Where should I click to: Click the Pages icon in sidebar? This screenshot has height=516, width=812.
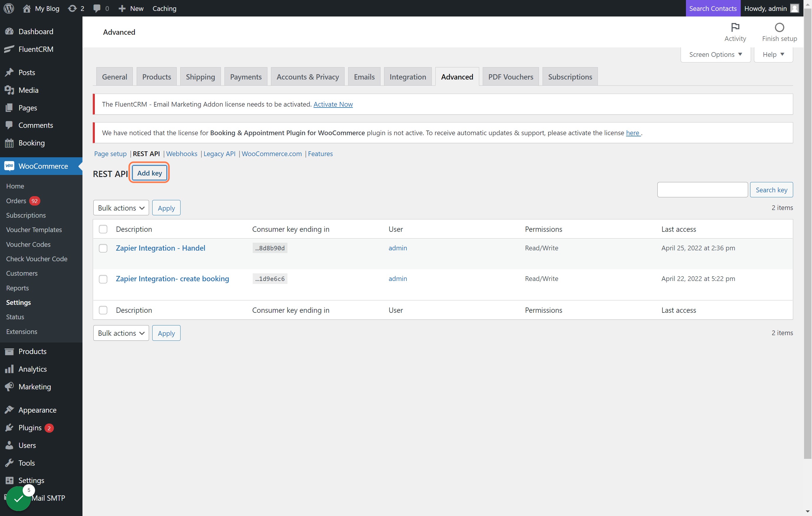pyautogui.click(x=9, y=107)
